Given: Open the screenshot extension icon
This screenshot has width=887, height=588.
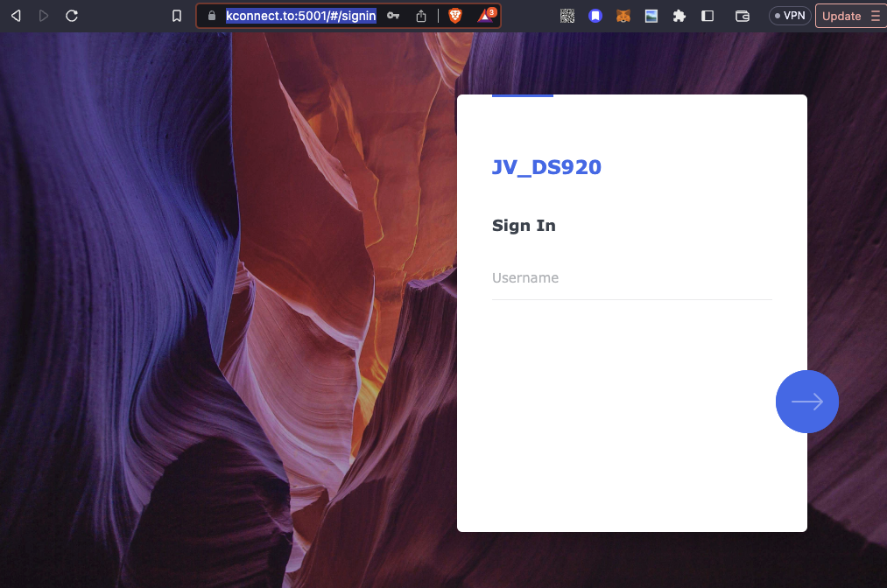Looking at the screenshot, I should [x=651, y=16].
